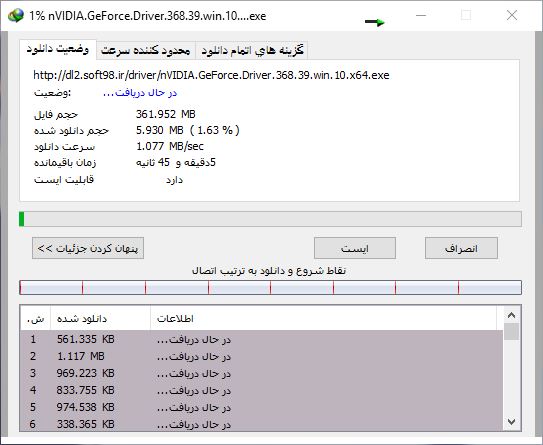Select connection row 6 with 338.365 KB
The height and width of the screenshot is (445, 543).
pos(261,424)
